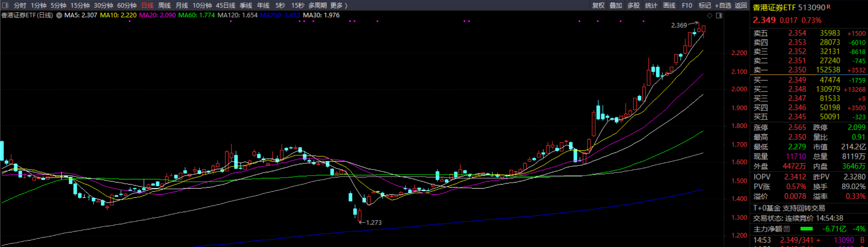Toggle right side panel layout icon
Screen dimensions: 868x247
tap(719, 16)
